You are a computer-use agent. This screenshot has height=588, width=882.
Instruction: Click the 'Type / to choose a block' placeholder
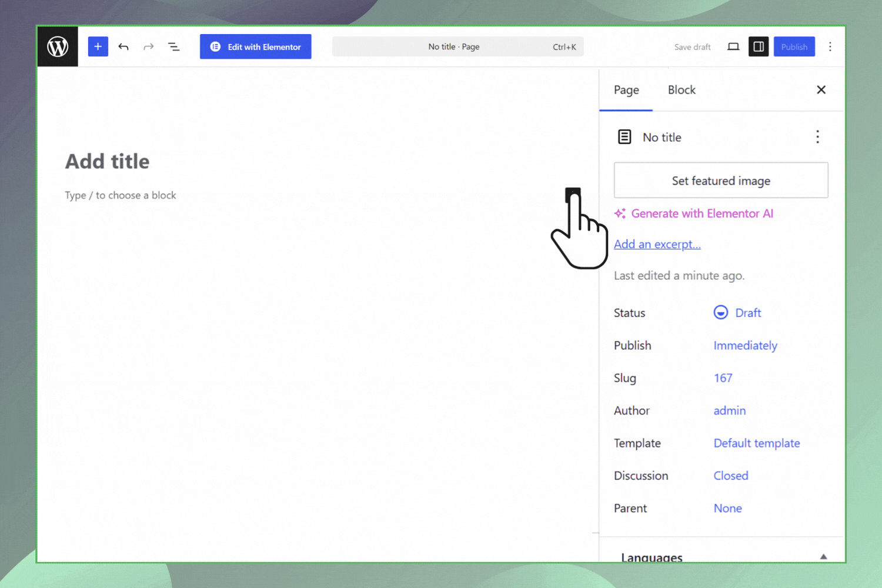(121, 195)
